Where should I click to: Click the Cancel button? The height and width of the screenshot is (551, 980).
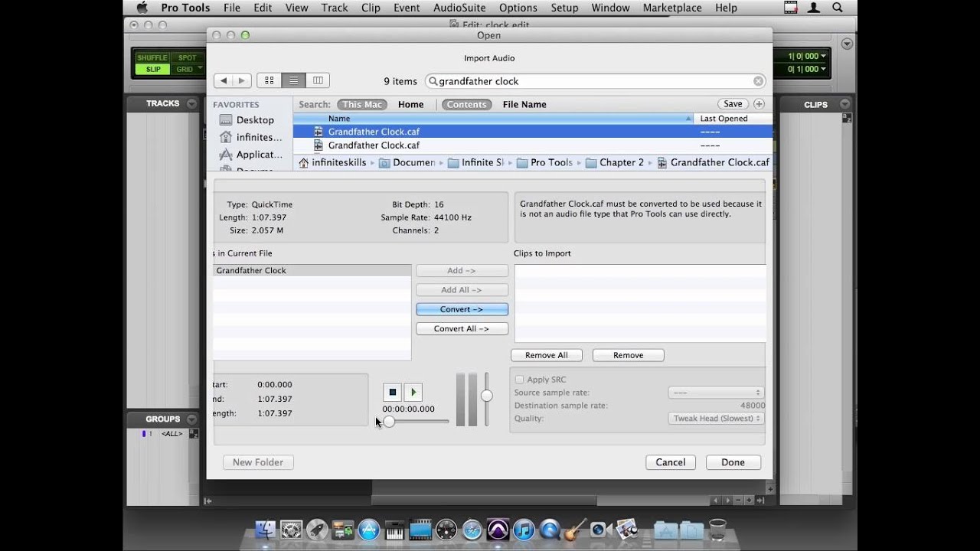click(671, 462)
